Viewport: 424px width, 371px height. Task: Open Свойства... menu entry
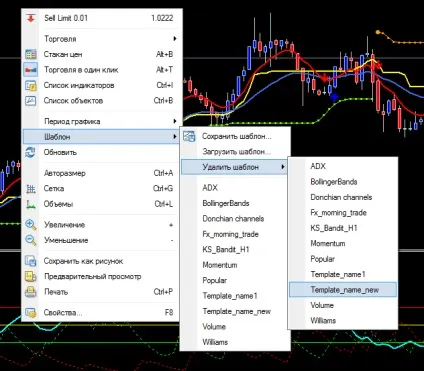pyautogui.click(x=102, y=313)
